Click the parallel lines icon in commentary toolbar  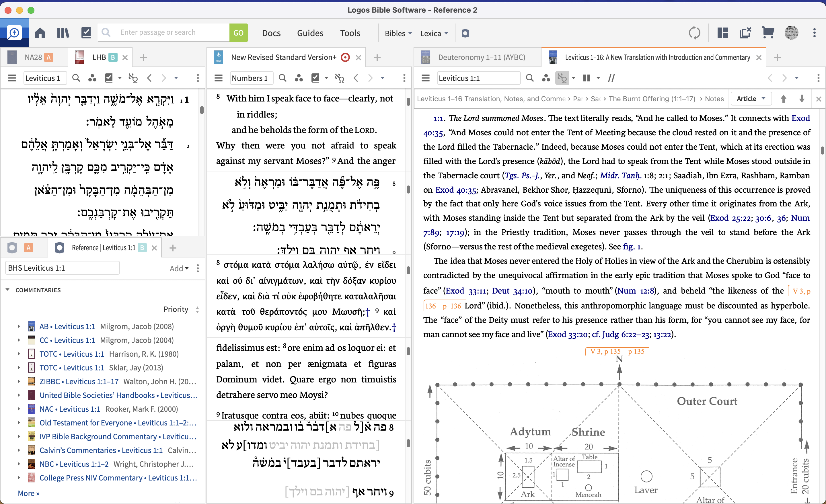coord(611,78)
